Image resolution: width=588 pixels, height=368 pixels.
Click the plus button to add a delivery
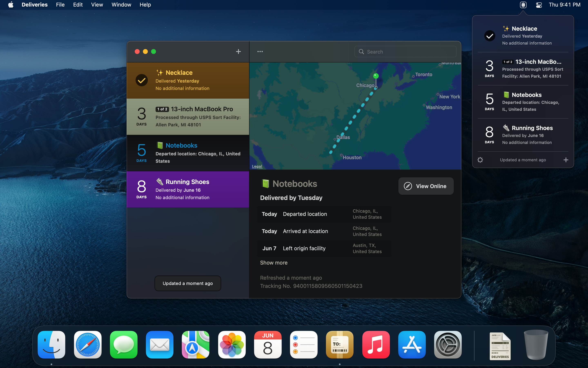pyautogui.click(x=238, y=52)
